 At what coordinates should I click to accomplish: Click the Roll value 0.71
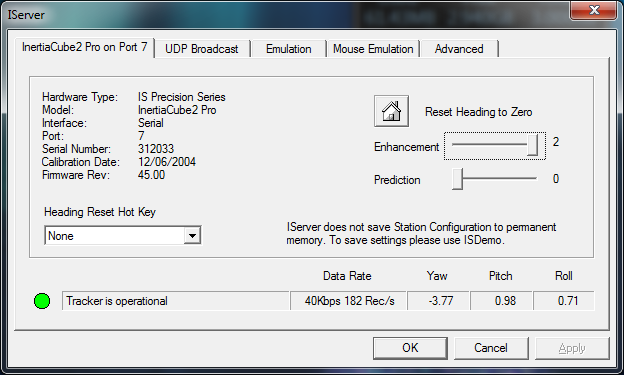tap(564, 301)
